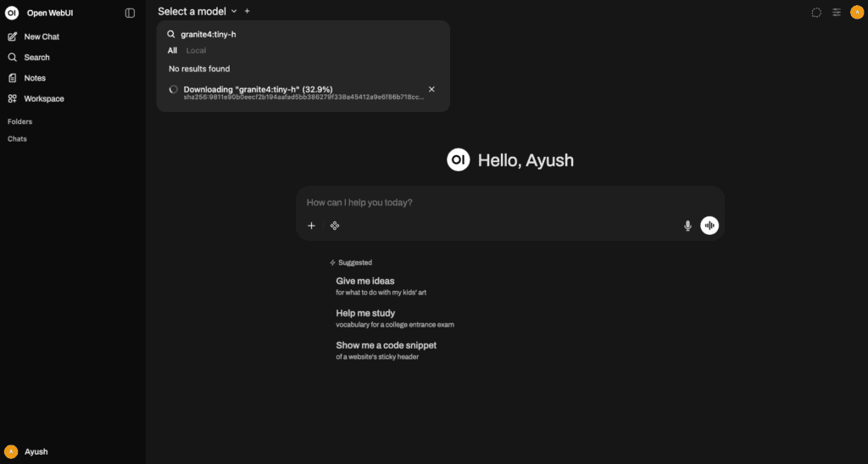Open the Select a model dropdown
This screenshot has width=868, height=464.
click(x=197, y=12)
